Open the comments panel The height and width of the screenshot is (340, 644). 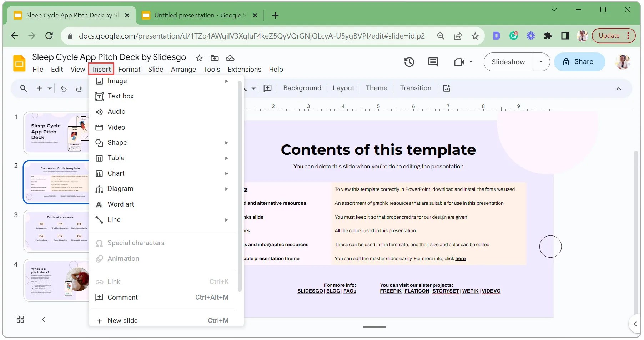pos(433,62)
